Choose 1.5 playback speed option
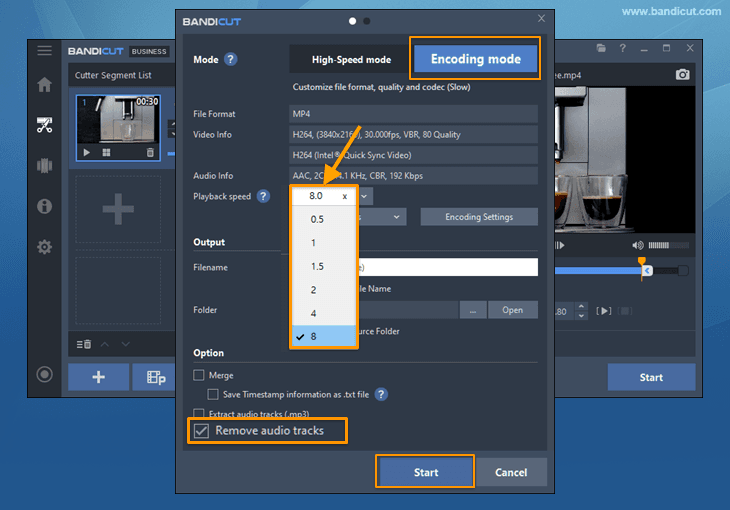This screenshot has height=510, width=730. (x=317, y=266)
